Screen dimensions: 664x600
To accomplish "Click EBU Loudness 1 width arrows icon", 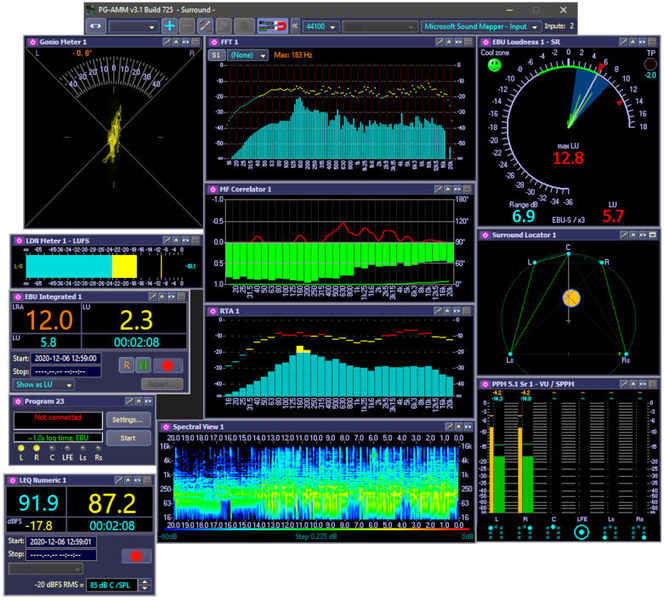I will 642,42.
